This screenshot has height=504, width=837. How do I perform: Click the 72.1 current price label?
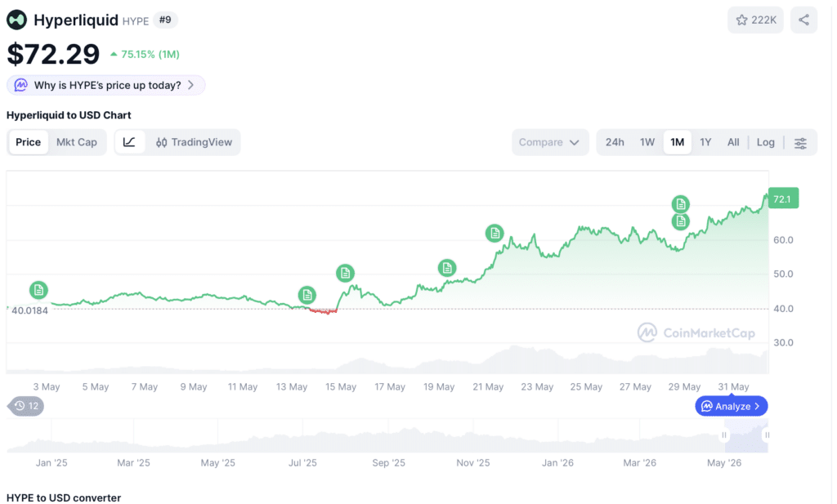(783, 198)
